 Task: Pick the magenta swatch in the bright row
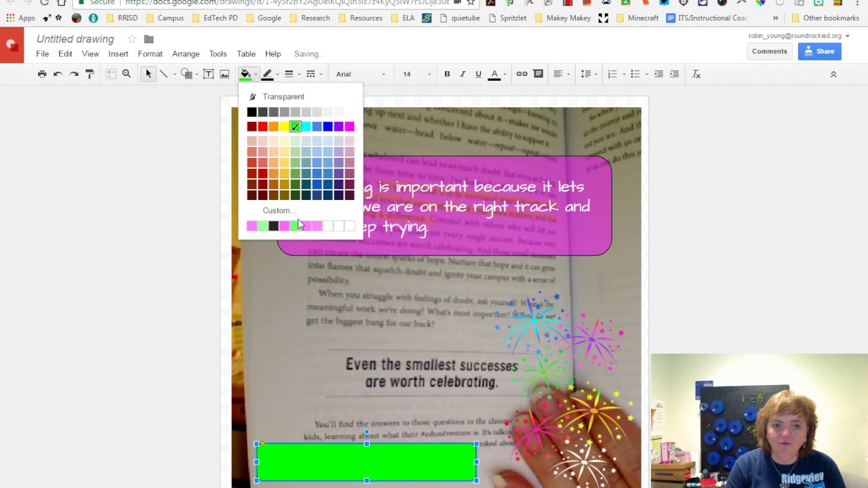tap(349, 127)
